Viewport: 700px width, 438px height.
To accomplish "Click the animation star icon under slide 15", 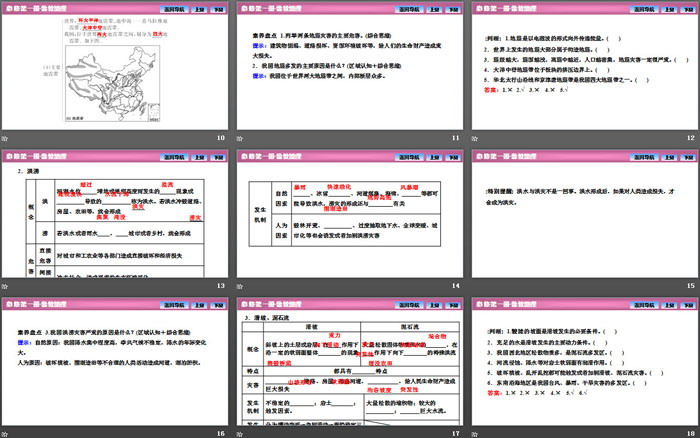I will 478,286.
